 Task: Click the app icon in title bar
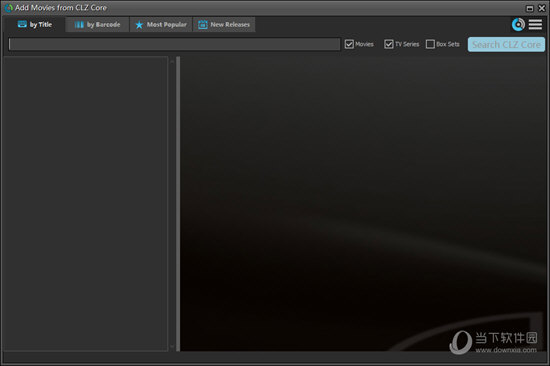coord(8,7)
